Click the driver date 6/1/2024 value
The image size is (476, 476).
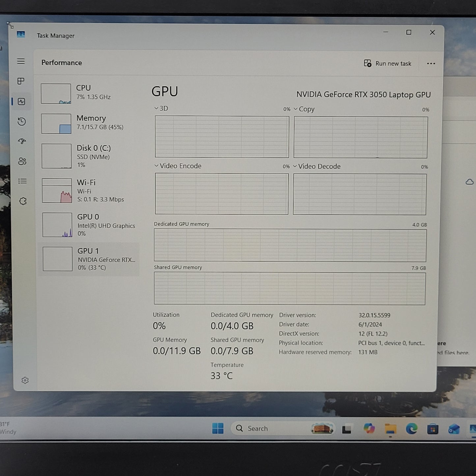pos(370,324)
